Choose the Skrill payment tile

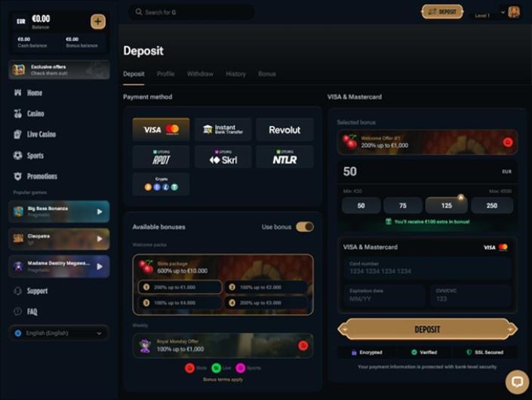click(x=223, y=157)
